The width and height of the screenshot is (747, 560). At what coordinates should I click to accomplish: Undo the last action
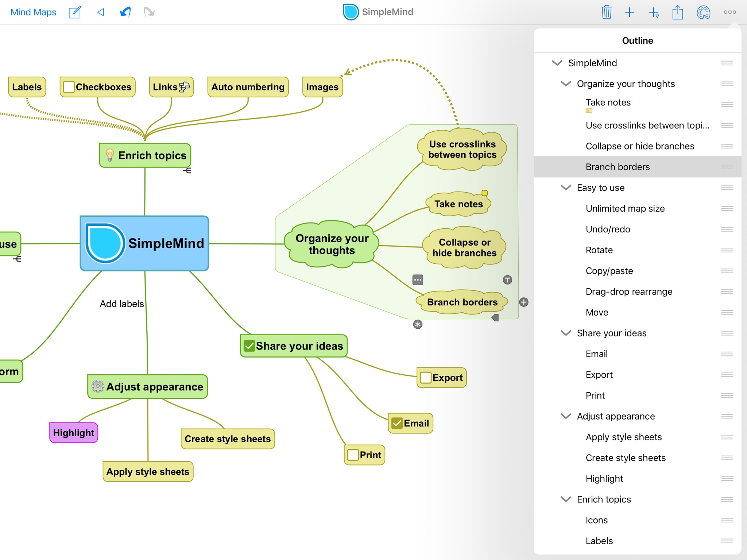[125, 12]
